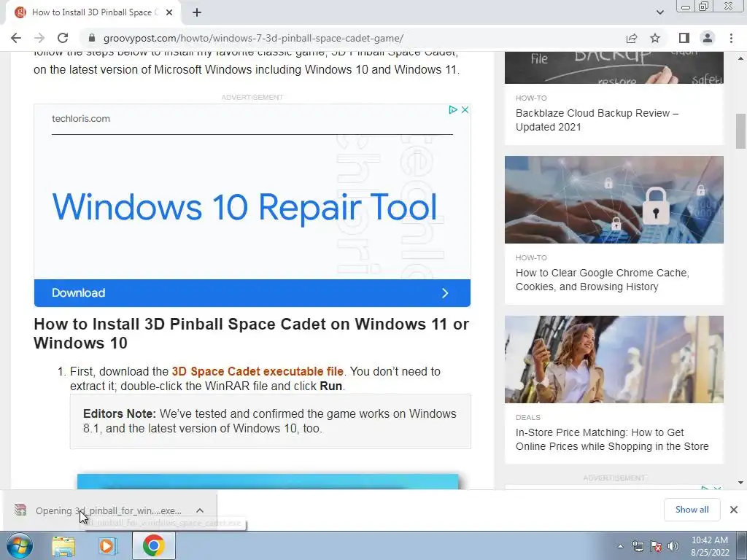The height and width of the screenshot is (560, 747).
Task: Click the padlock site info icon
Action: (92, 38)
